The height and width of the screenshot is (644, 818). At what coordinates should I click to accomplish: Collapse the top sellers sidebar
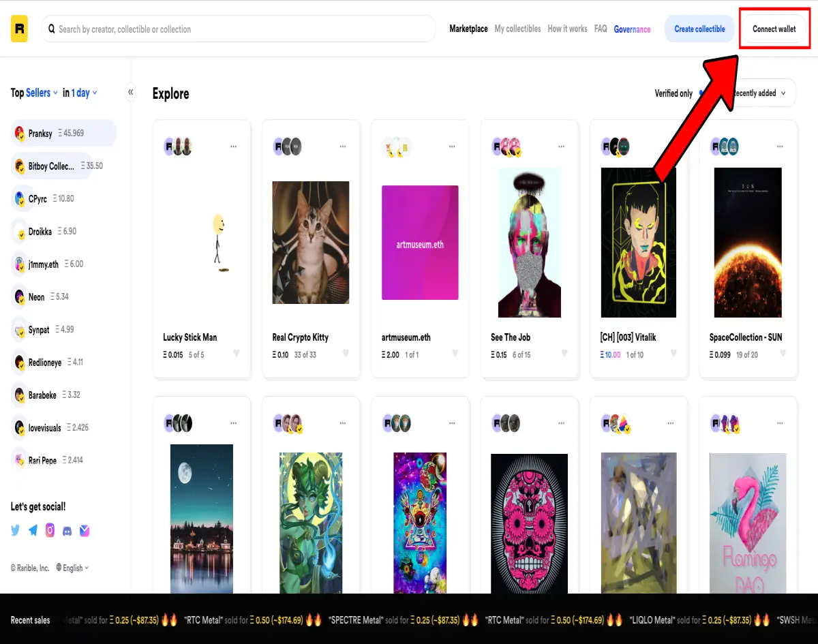(x=131, y=93)
